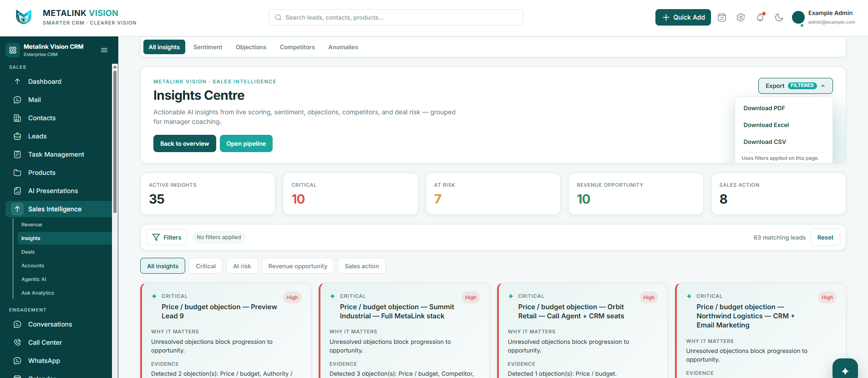Screen dimensions: 868x378
Task: Filter insights by At risk chip
Action: click(x=242, y=266)
